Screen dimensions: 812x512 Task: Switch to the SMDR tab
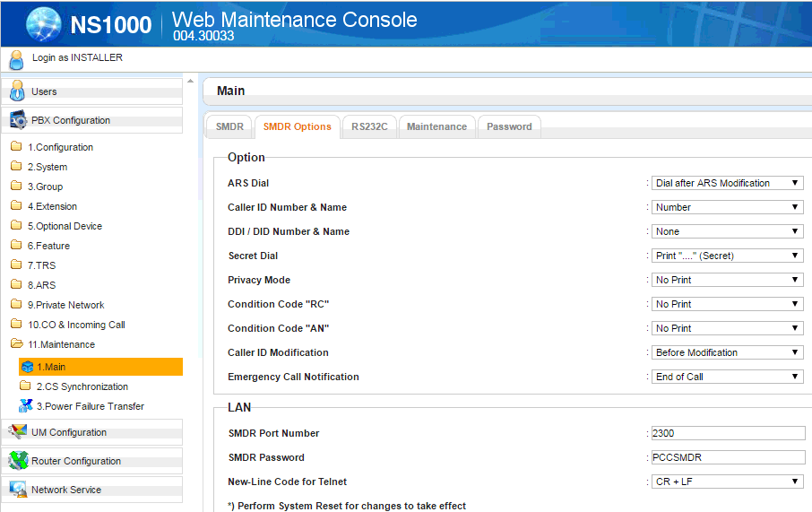click(x=229, y=126)
